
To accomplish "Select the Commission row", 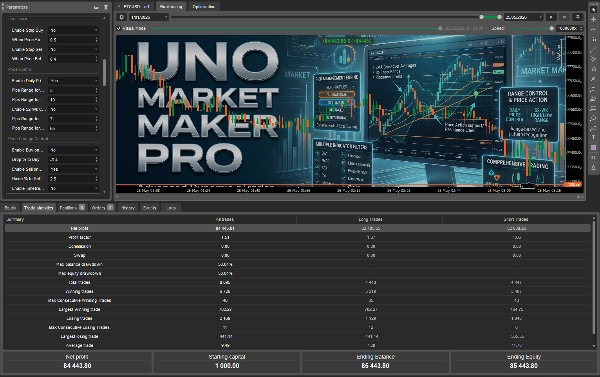I will point(298,246).
